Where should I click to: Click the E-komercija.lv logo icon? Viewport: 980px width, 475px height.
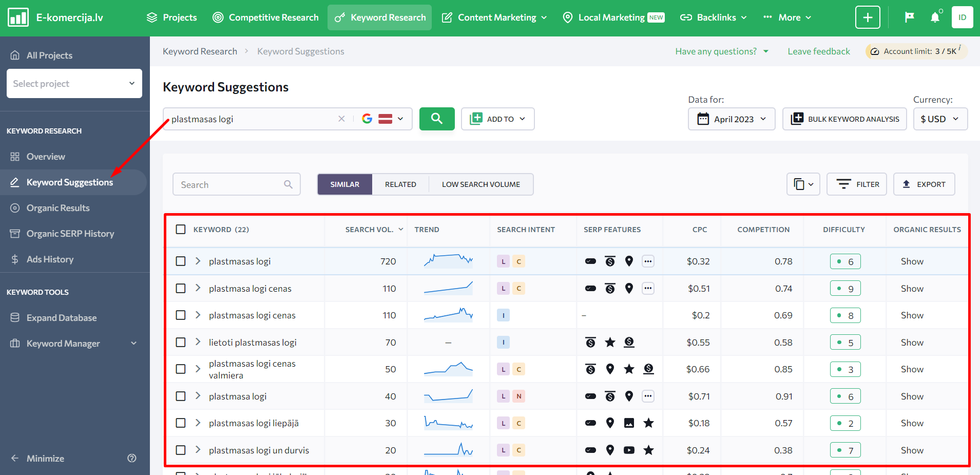pyautogui.click(x=18, y=17)
